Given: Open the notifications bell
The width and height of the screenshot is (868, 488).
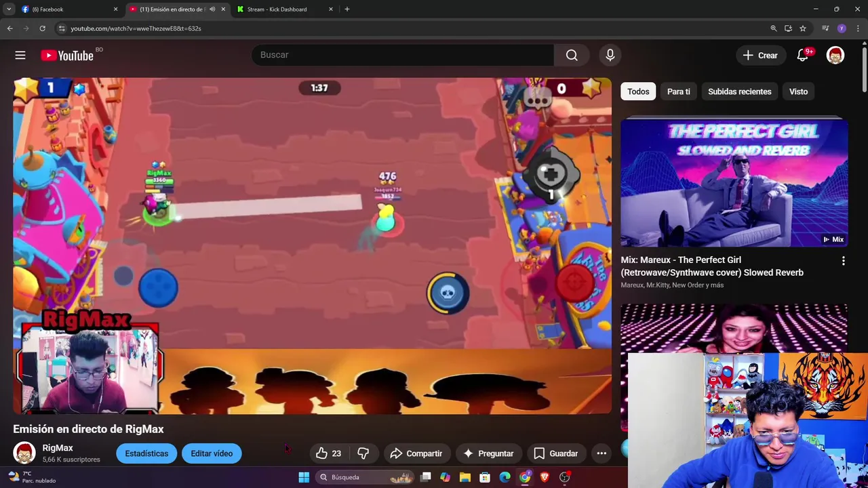Looking at the screenshot, I should (803, 56).
